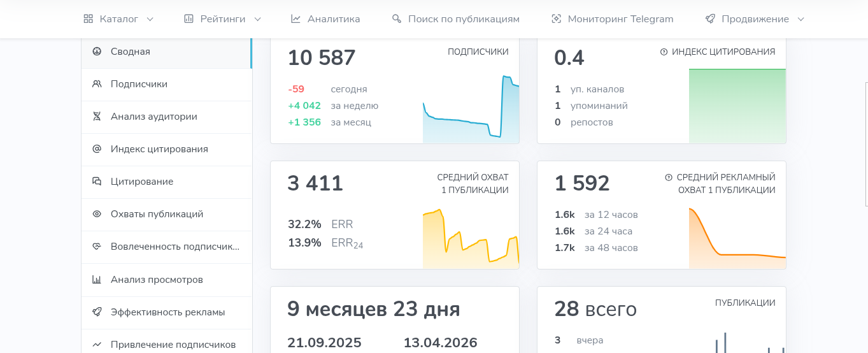
Task: Click help icon beside Средний рекламный охват
Action: [669, 178]
